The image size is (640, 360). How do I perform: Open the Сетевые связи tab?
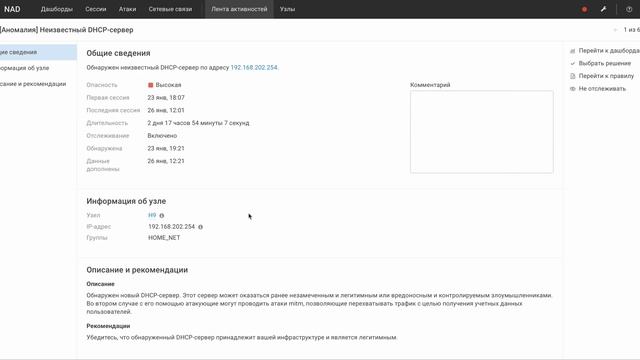coord(170,9)
